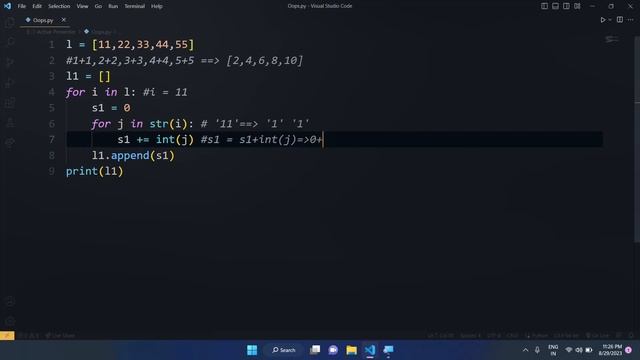Click the 'for i in l:' statement
Image resolution: width=640 pixels, height=360 pixels.
click(100, 92)
